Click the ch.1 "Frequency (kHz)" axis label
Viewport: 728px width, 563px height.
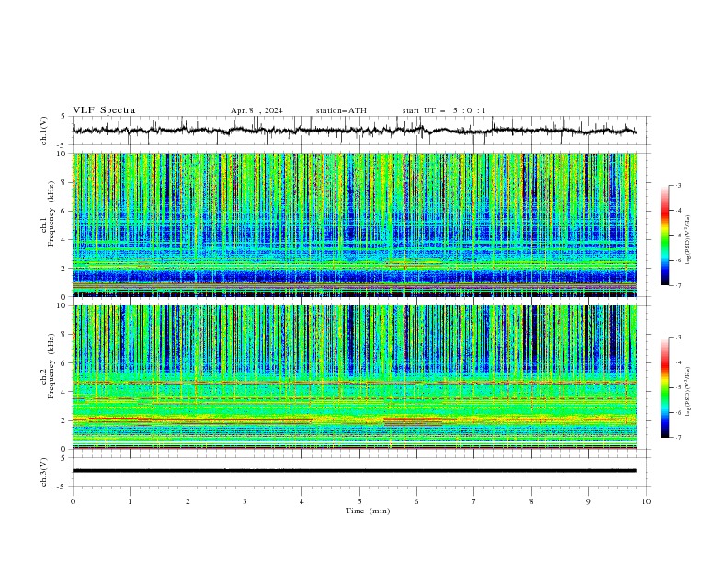(x=51, y=214)
